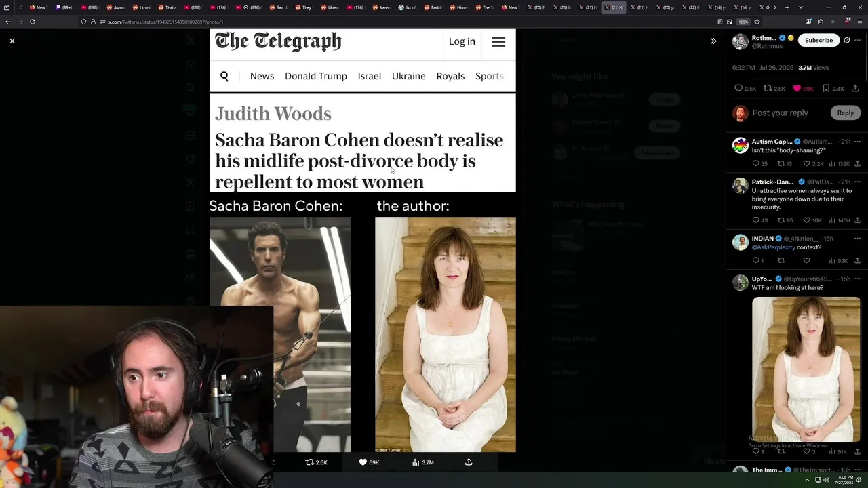Close the photo viewer with X
The image size is (868, 488).
click(12, 41)
